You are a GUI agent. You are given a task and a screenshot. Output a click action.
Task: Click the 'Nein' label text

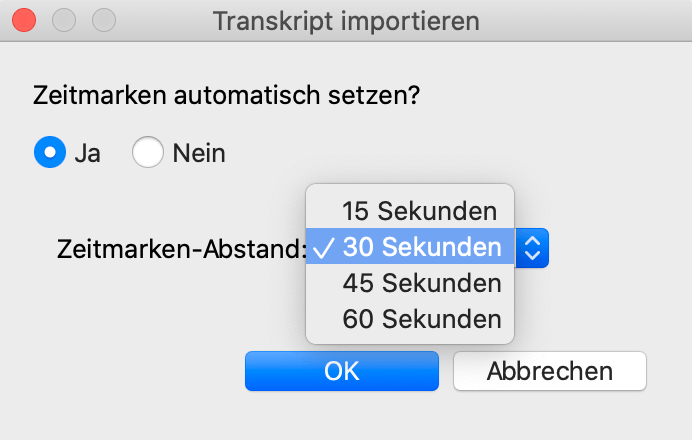pyautogui.click(x=199, y=154)
